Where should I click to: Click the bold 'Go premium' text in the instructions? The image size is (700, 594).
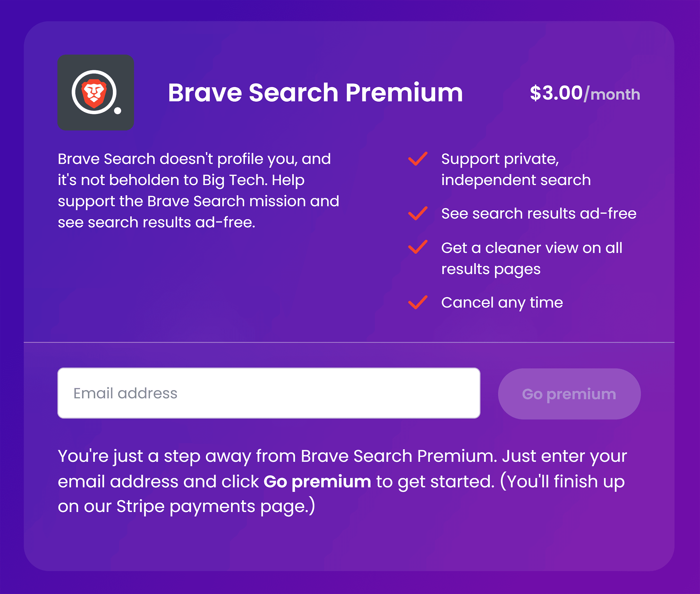(317, 481)
